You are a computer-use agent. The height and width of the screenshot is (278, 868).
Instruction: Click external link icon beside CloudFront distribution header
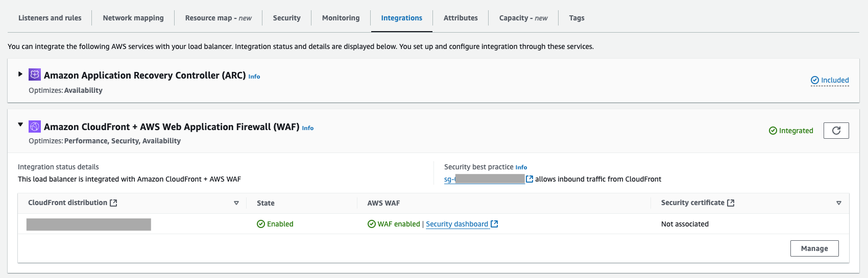113,203
